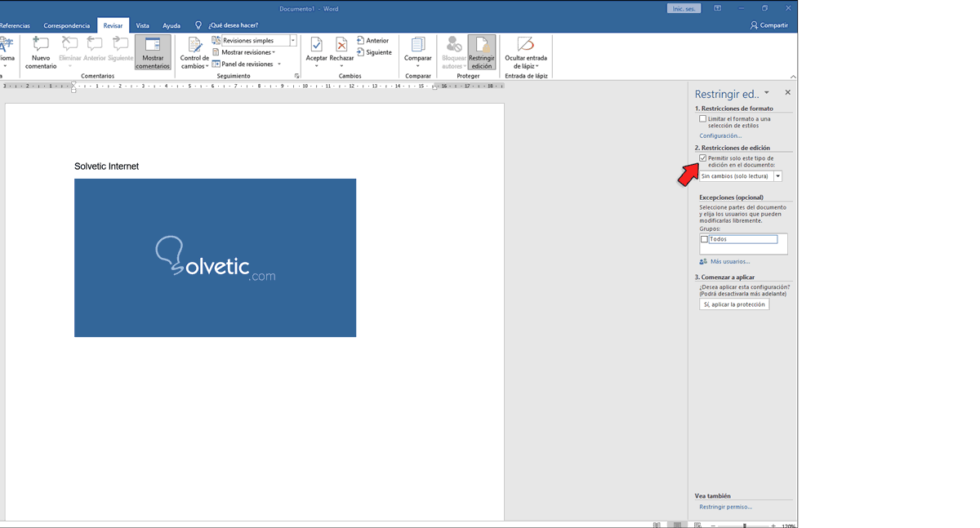Toggle the Restringir edición ribbon button
Viewport: 980px width, 528px height.
click(482, 52)
